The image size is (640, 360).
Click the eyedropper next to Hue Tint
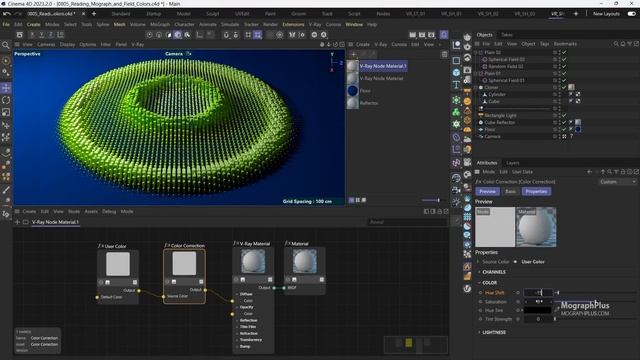click(557, 310)
